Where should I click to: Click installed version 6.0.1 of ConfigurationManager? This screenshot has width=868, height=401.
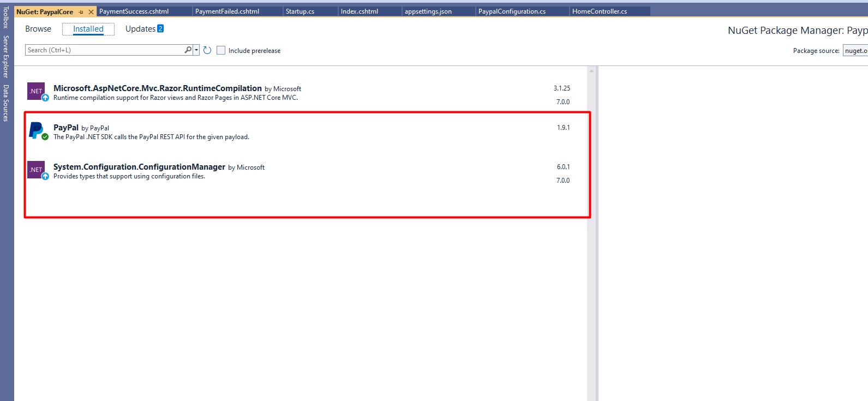(x=564, y=167)
